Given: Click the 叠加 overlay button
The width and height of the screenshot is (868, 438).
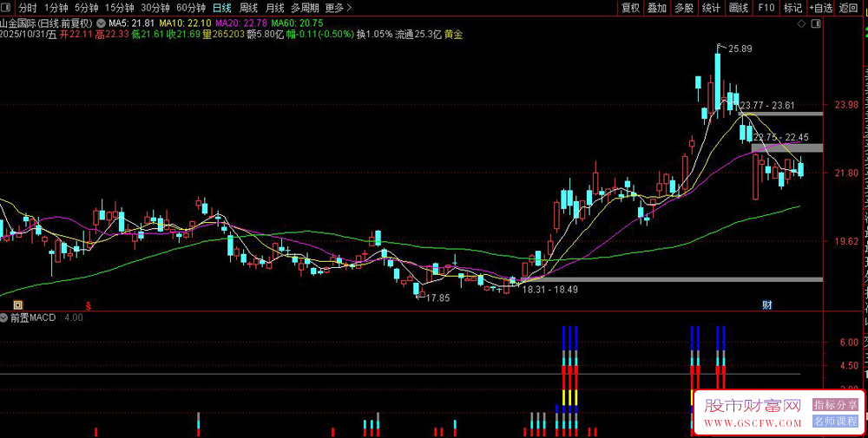Looking at the screenshot, I should click(x=657, y=8).
